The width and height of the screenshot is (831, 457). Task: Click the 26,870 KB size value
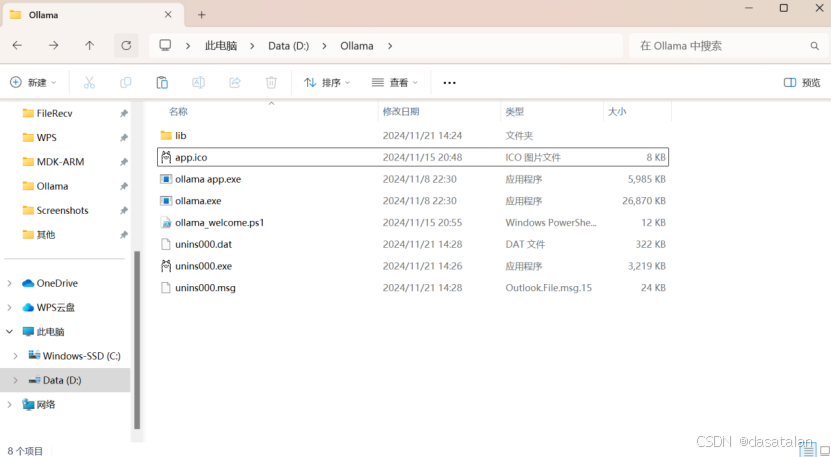644,201
